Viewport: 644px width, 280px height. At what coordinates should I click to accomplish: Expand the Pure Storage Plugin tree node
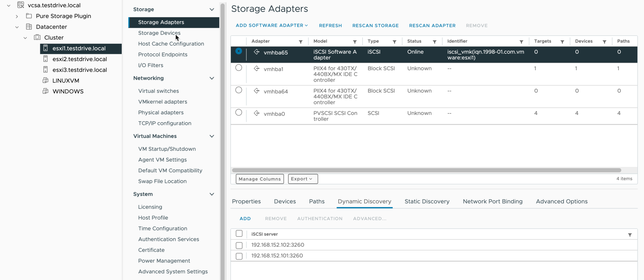17,16
